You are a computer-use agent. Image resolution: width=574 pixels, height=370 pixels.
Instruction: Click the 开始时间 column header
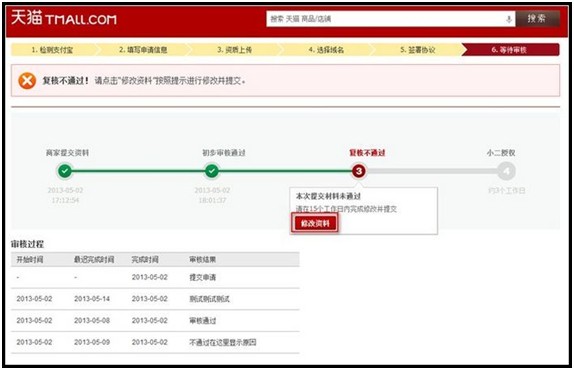coord(30,259)
